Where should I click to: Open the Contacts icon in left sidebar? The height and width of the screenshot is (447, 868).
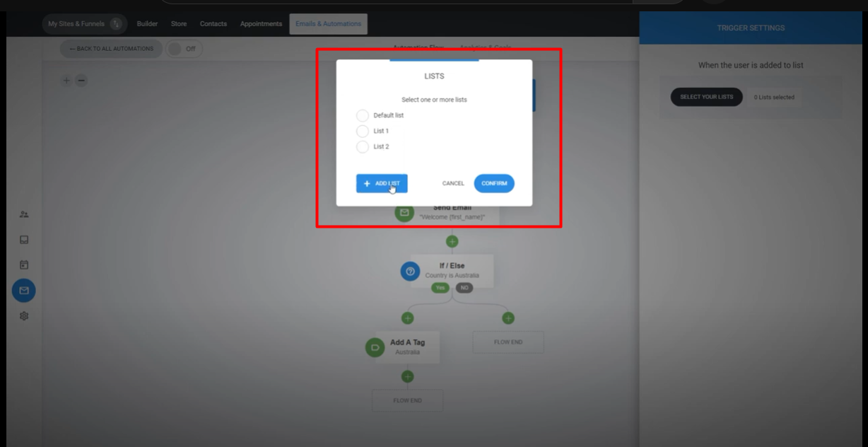pos(24,214)
